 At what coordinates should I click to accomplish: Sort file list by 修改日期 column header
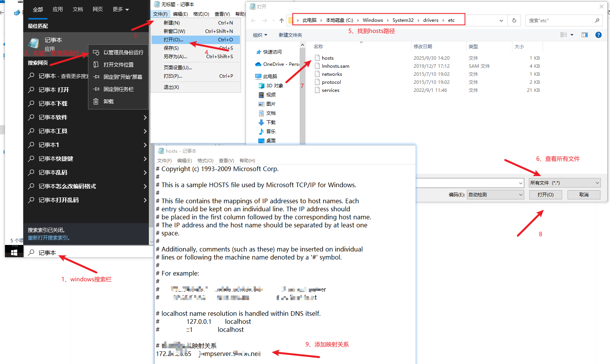[438, 47]
